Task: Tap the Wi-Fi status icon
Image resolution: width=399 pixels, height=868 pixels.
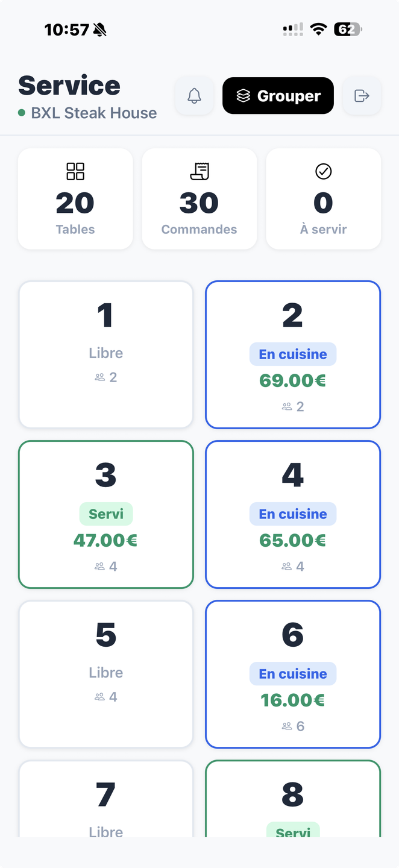Action: [x=318, y=29]
